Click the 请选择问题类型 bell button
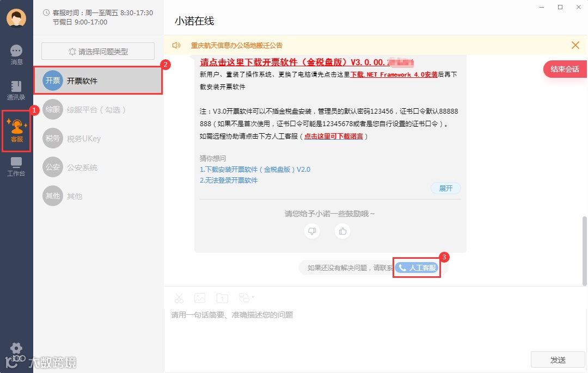Image resolution: width=588 pixels, height=373 pixels. pos(98,51)
